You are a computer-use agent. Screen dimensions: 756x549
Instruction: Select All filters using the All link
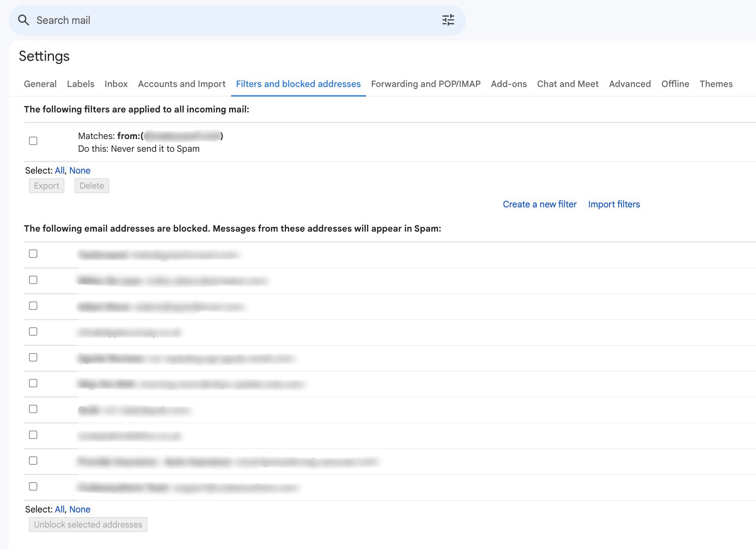pyautogui.click(x=59, y=170)
